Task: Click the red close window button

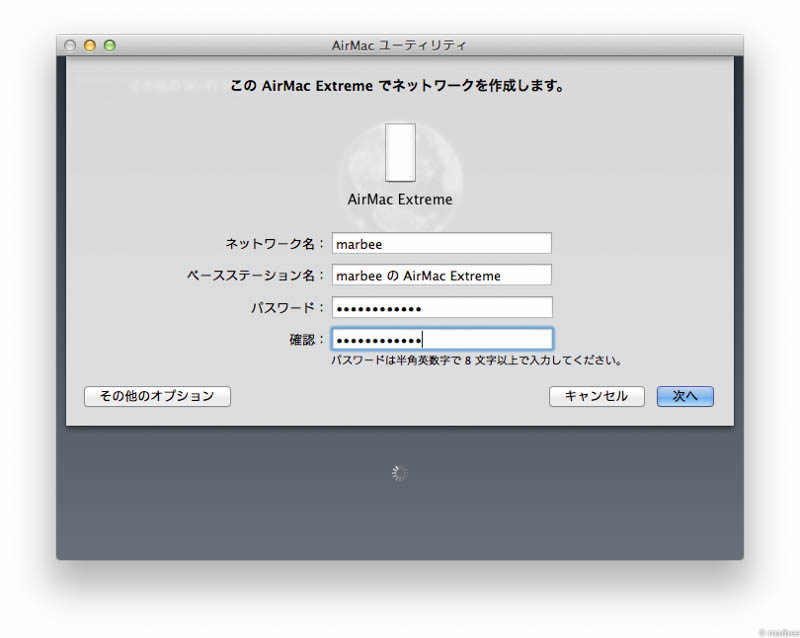Action: pos(71,45)
